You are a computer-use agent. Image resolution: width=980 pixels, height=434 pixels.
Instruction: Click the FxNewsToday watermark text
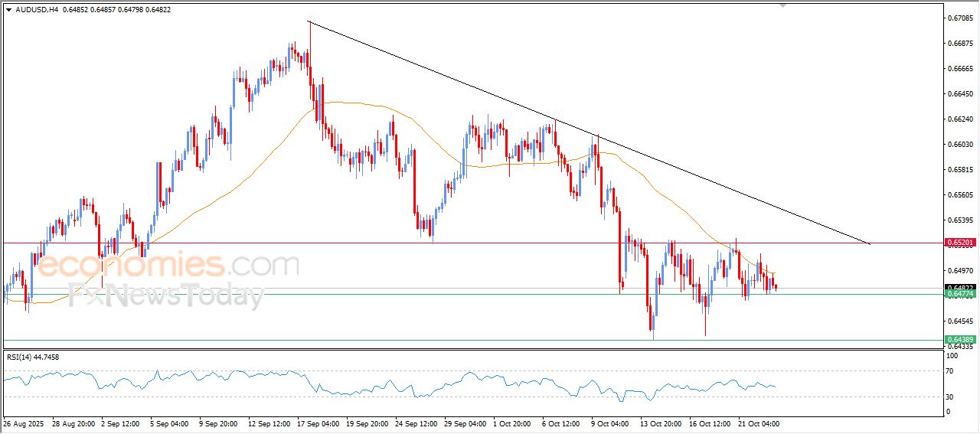pyautogui.click(x=165, y=295)
